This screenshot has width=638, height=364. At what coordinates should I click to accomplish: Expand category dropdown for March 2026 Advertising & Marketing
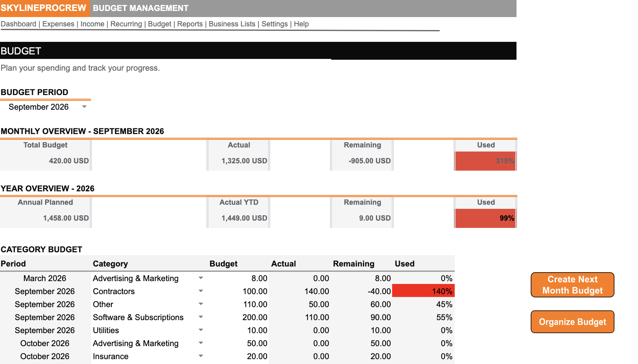(x=201, y=278)
